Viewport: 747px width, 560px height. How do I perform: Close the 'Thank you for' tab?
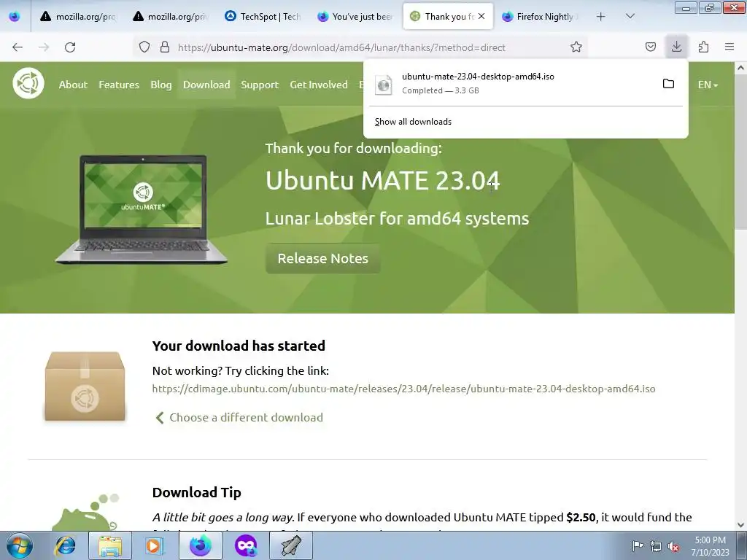481,16
